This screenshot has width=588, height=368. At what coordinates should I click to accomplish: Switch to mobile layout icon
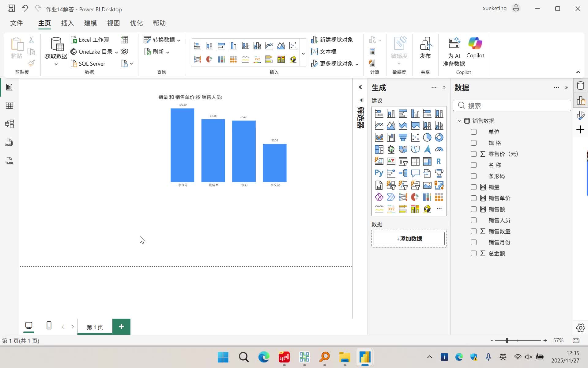49,326
